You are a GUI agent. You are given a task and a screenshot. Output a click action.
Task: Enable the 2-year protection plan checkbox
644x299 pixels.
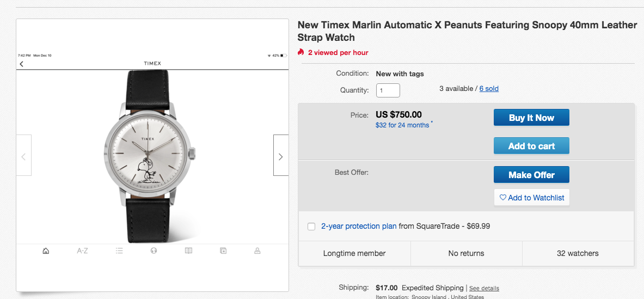tap(311, 227)
